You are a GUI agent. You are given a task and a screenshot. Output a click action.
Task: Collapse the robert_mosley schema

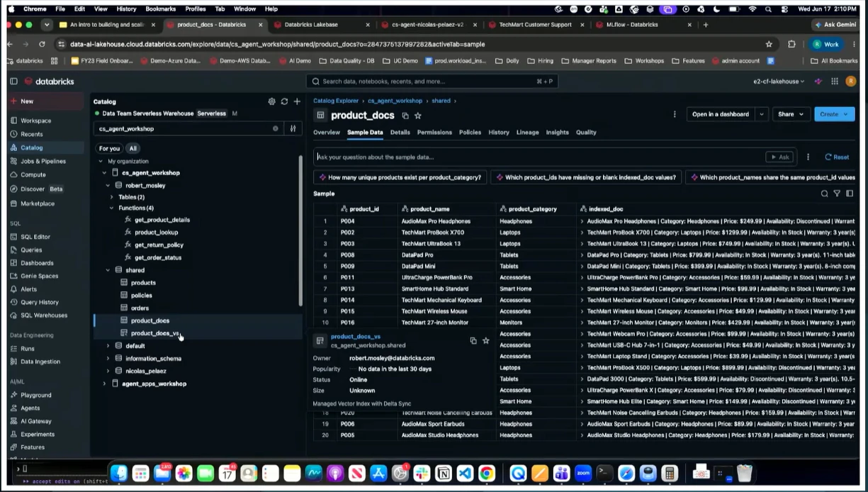coord(108,186)
